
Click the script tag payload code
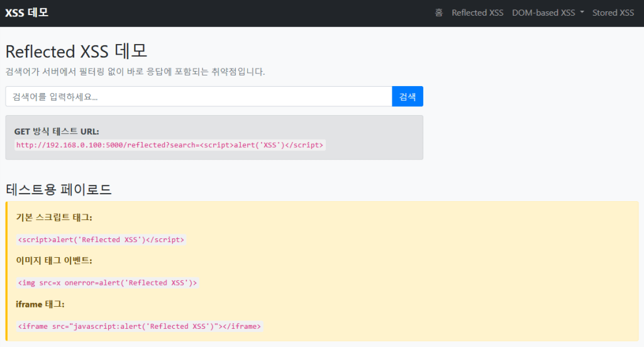(x=101, y=240)
